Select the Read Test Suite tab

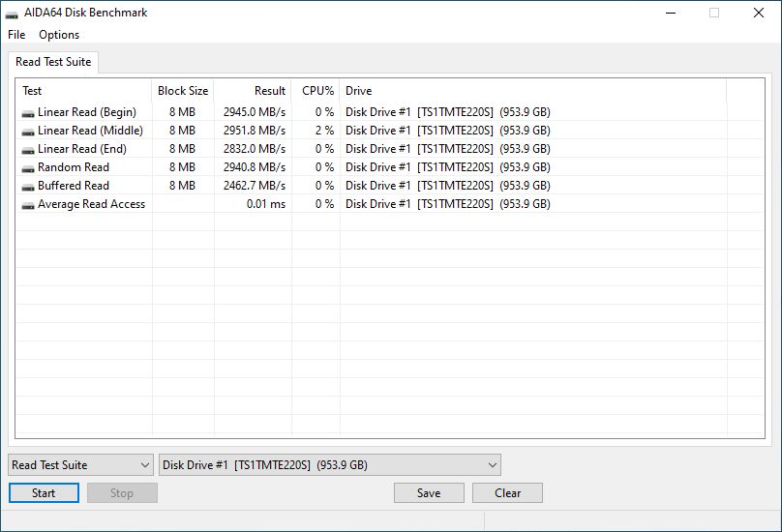click(53, 62)
